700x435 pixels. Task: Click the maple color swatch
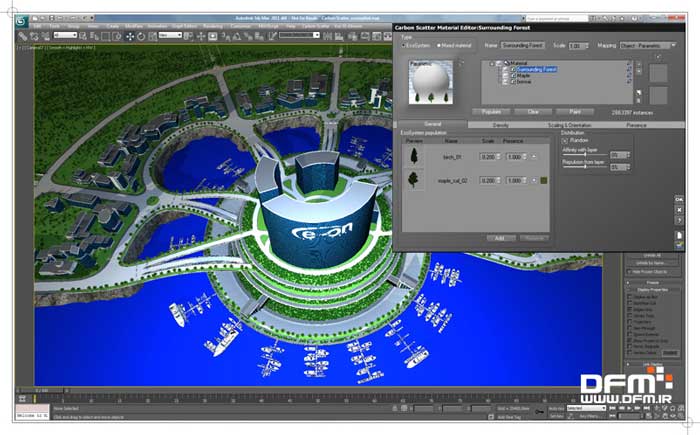pyautogui.click(x=544, y=180)
